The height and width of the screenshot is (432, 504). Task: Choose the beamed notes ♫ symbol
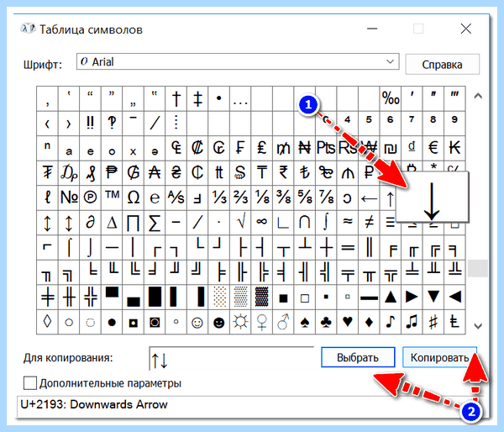click(412, 322)
